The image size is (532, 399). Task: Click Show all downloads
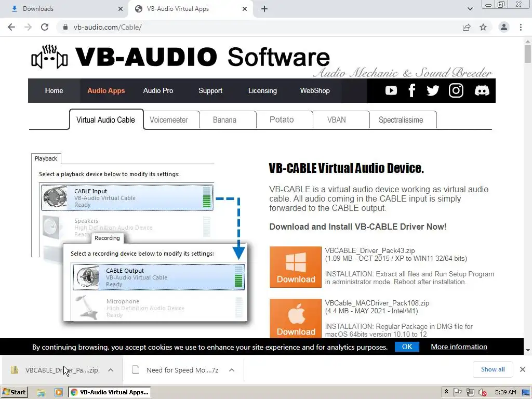pos(493,369)
